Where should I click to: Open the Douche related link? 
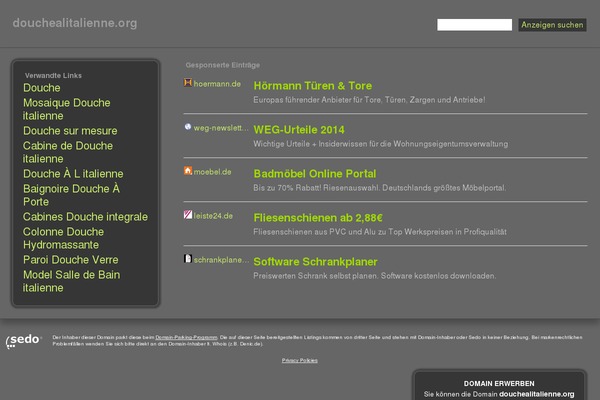pos(42,88)
